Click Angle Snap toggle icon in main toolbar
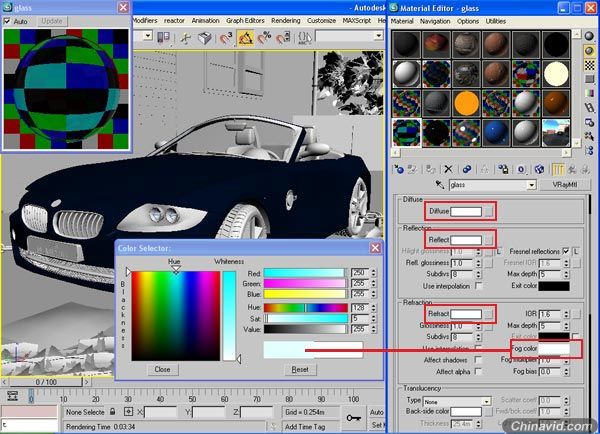 coord(245,38)
